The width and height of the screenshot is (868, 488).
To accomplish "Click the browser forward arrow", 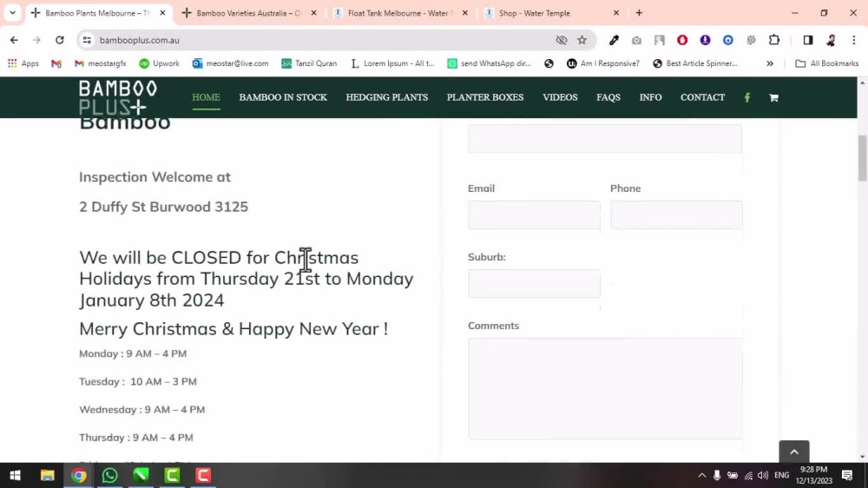I will click(x=36, y=40).
